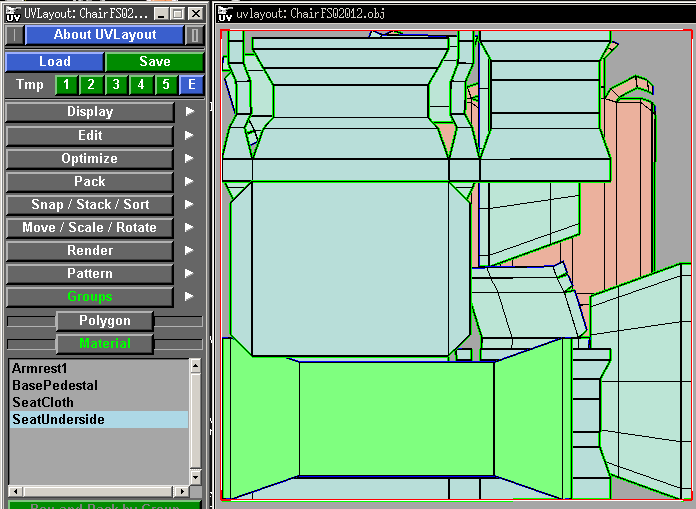Select Armrest1 in the group list

[x=99, y=368]
